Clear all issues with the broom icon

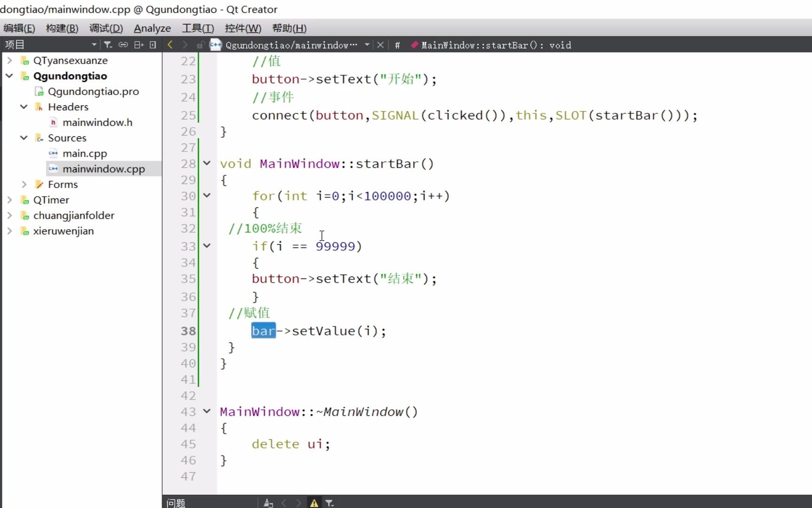point(268,502)
